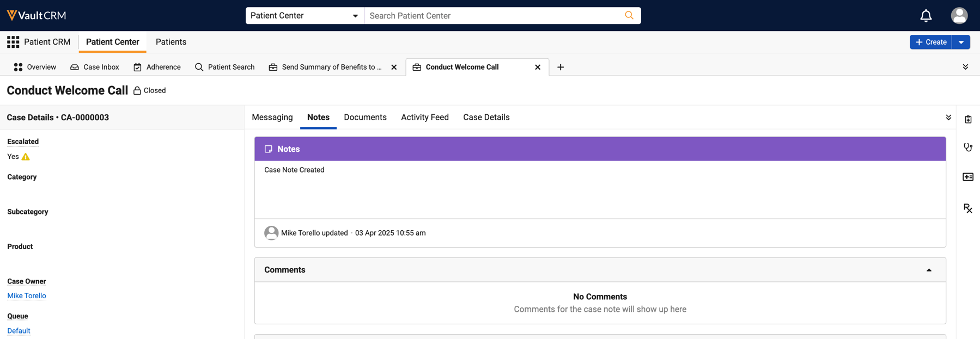Expand the subtab overflow chevron
This screenshot has height=339, width=980.
pyautogui.click(x=948, y=118)
